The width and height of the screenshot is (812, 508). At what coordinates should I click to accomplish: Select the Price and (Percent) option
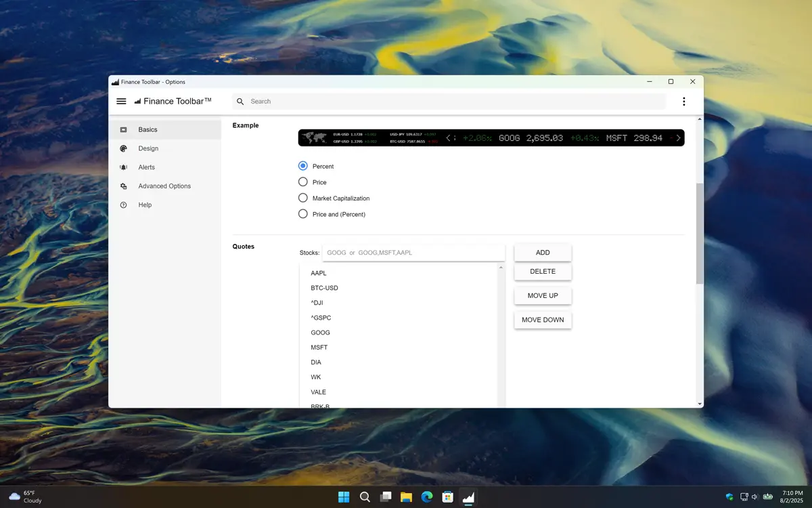click(303, 214)
